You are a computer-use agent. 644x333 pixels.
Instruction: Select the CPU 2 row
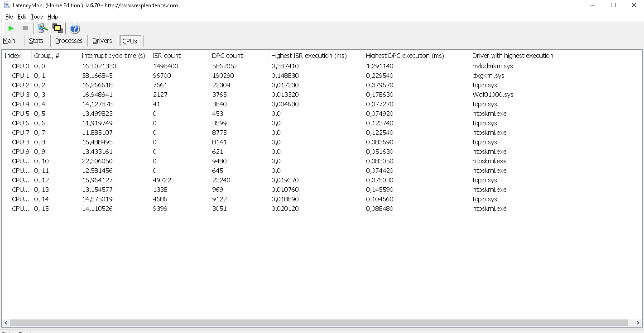322,85
